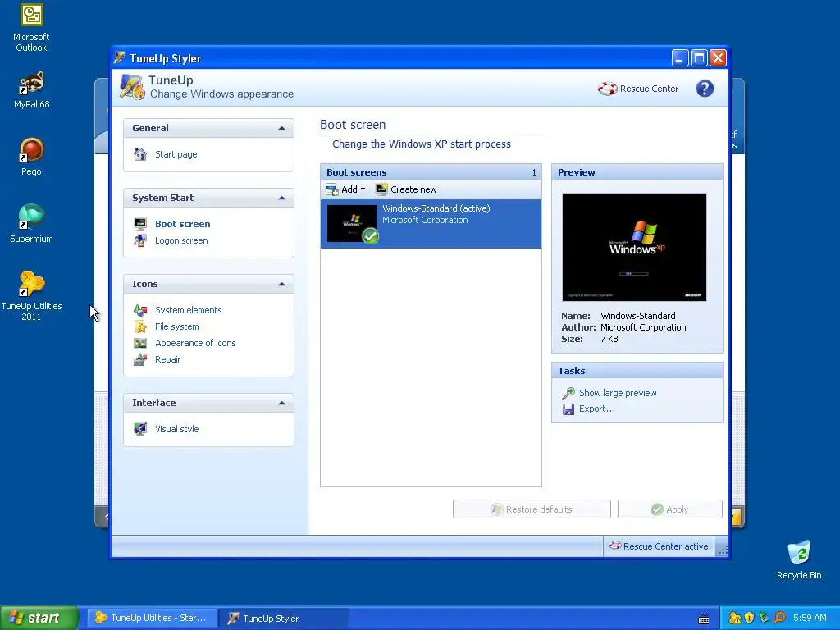840x630 pixels.
Task: Click the Apply button
Action: 669,509
